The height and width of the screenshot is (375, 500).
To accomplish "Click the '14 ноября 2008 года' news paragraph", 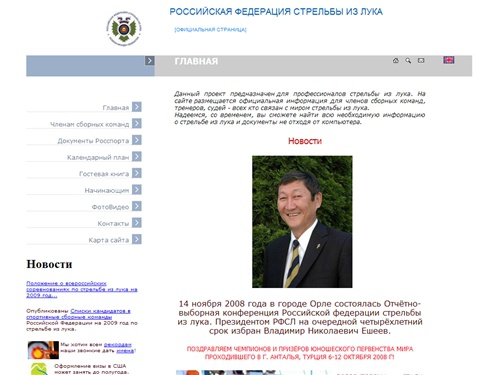I will (x=300, y=317).
